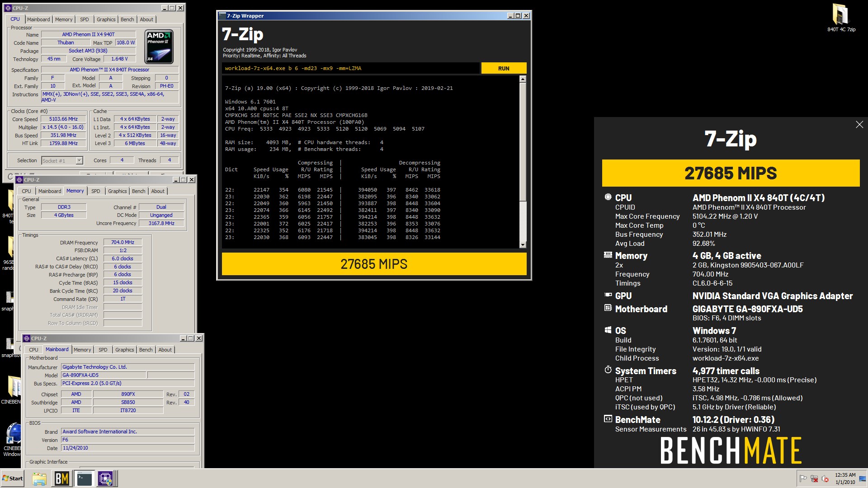
Task: Open SPD tab in the top CPU-Z window
Action: point(85,19)
